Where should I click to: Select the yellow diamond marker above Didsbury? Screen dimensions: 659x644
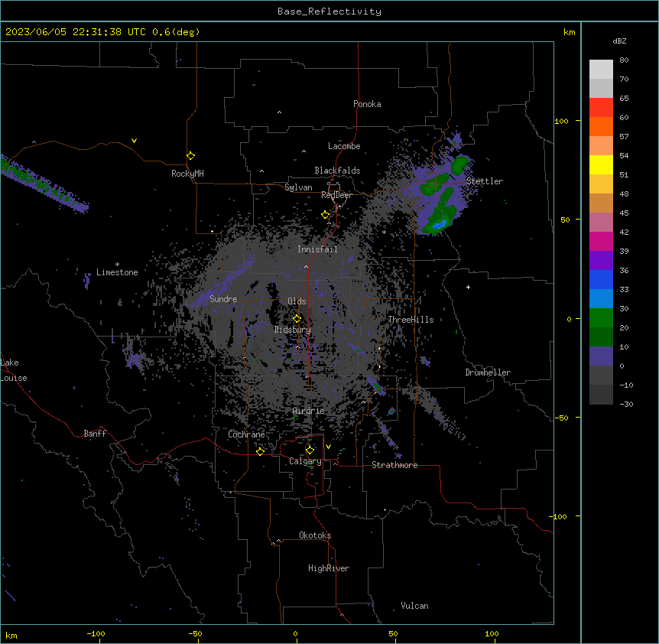pos(297,318)
